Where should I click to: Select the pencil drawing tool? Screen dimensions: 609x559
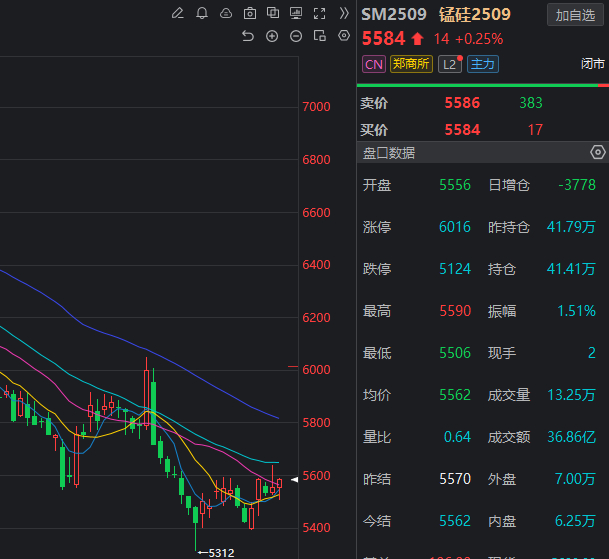click(x=178, y=13)
